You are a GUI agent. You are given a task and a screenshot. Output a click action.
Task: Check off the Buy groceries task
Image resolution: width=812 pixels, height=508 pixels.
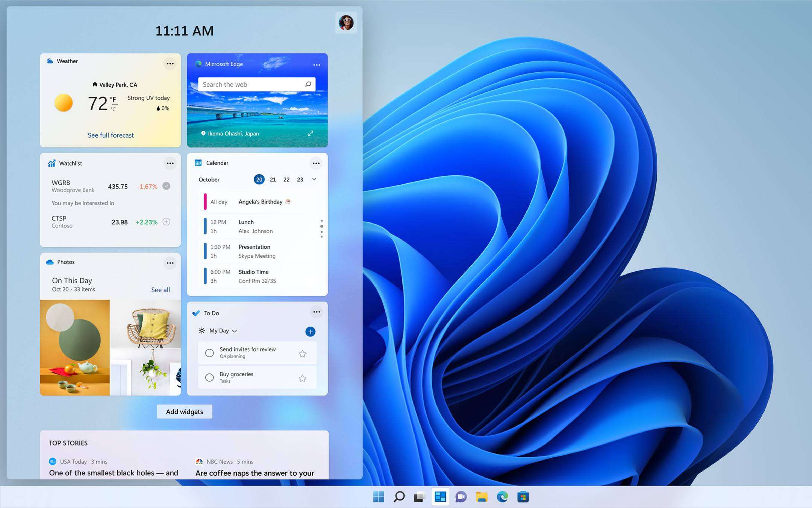click(209, 377)
